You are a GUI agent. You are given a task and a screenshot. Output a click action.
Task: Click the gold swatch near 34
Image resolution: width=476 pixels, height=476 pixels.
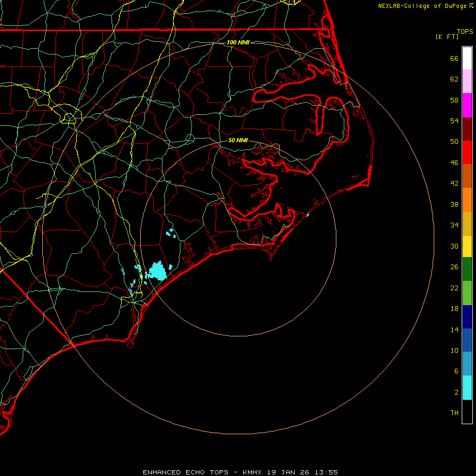(x=467, y=224)
